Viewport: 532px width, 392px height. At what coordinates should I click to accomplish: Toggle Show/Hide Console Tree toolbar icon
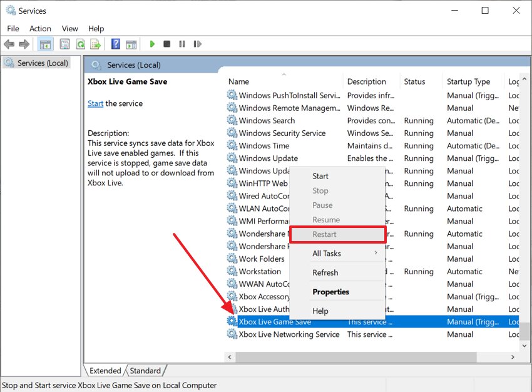tap(45, 44)
